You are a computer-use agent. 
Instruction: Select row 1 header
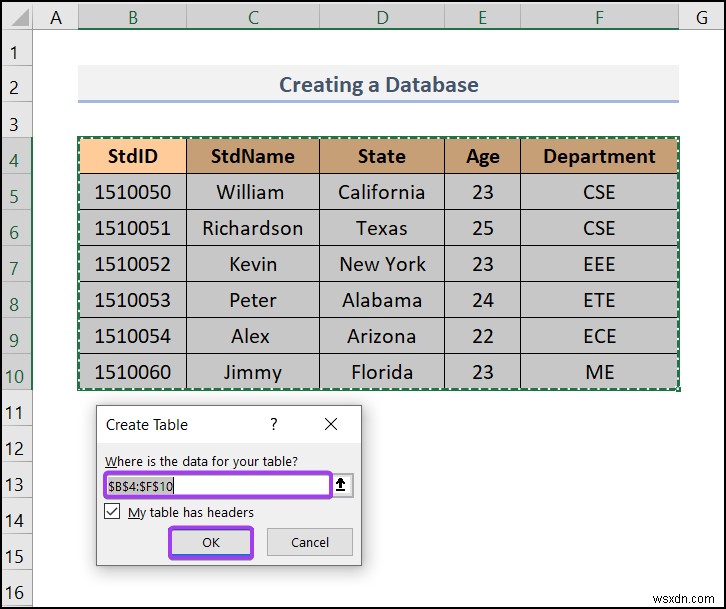coord(17,48)
